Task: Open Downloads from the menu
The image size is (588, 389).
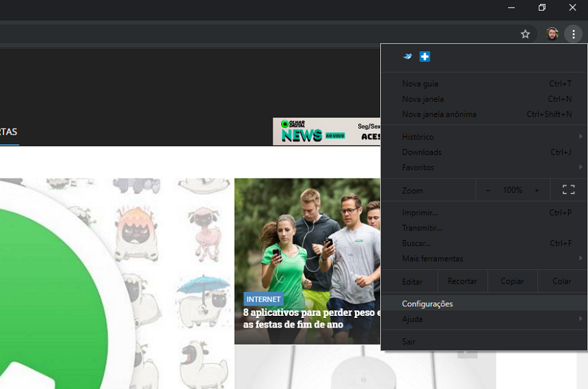Action: pyautogui.click(x=484, y=152)
